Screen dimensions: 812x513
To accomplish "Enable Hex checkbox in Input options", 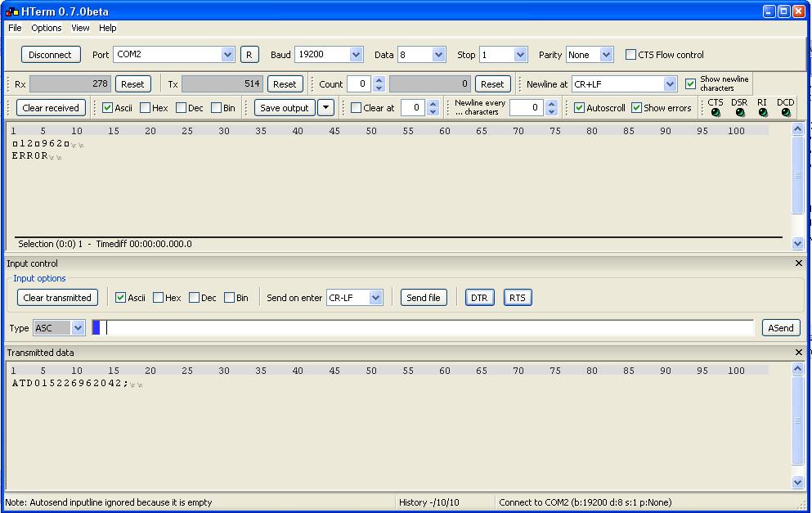I will 159,298.
